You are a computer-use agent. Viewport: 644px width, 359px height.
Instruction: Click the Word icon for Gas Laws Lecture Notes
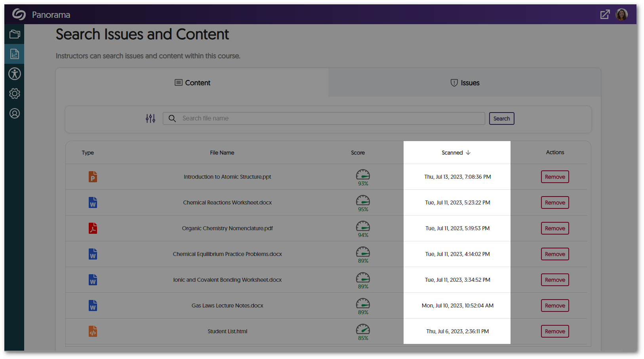(93, 306)
